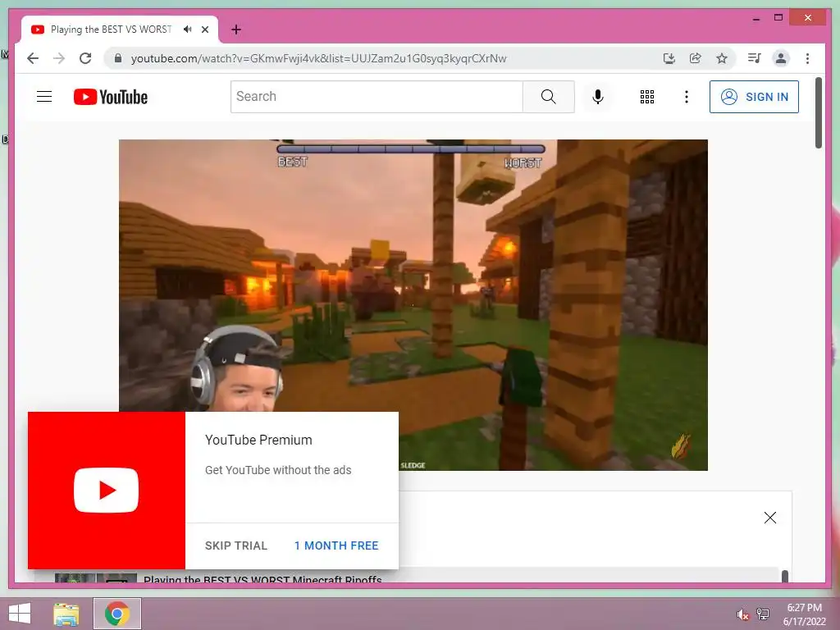
Task: Click the flame watermark in the video corner
Action: pyautogui.click(x=681, y=445)
